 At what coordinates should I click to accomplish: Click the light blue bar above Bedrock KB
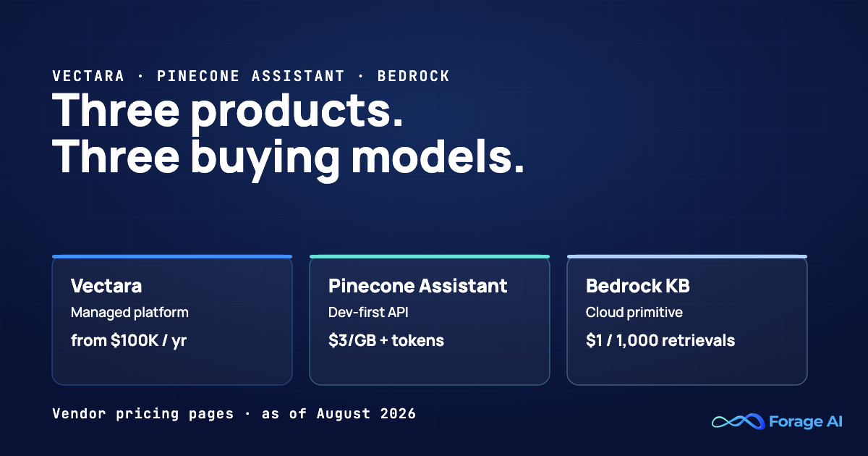[687, 256]
